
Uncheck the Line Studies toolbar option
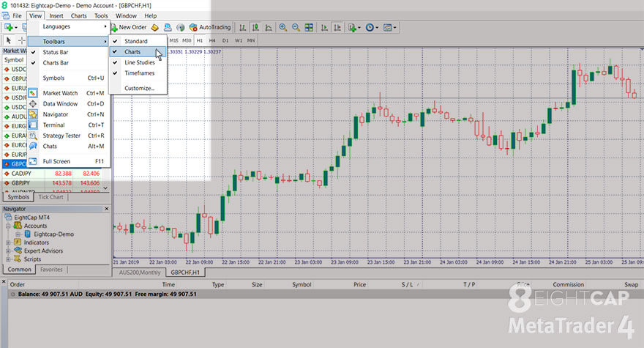[x=138, y=62]
